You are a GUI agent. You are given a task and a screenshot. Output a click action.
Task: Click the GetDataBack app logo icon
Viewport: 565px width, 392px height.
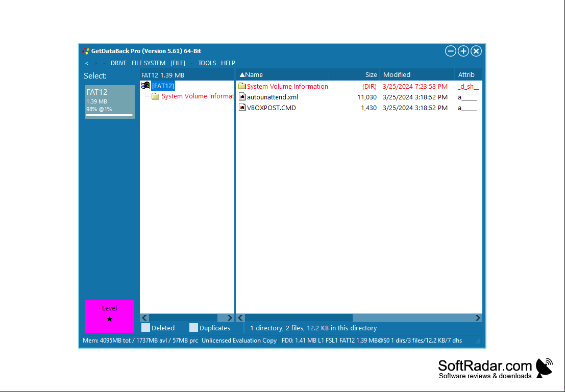[85, 51]
